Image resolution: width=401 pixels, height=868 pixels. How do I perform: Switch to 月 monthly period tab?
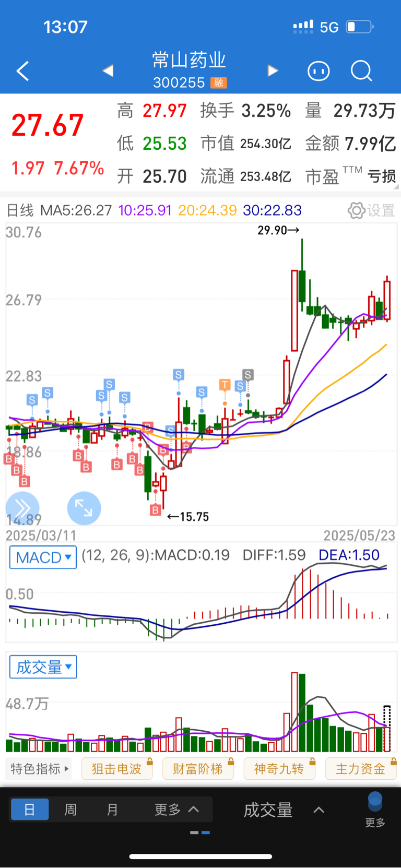(112, 810)
